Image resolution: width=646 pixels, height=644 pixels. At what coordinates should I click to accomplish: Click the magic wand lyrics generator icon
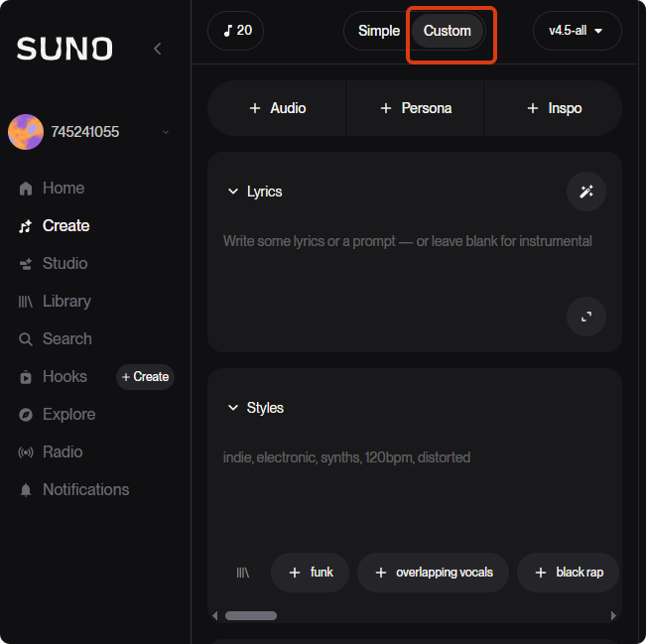coord(585,192)
